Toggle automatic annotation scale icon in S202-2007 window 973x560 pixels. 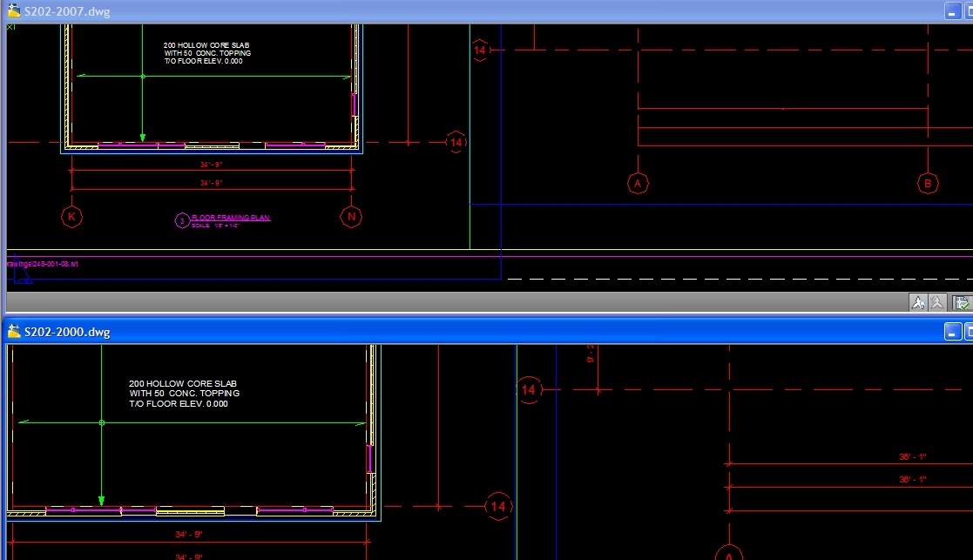click(937, 302)
